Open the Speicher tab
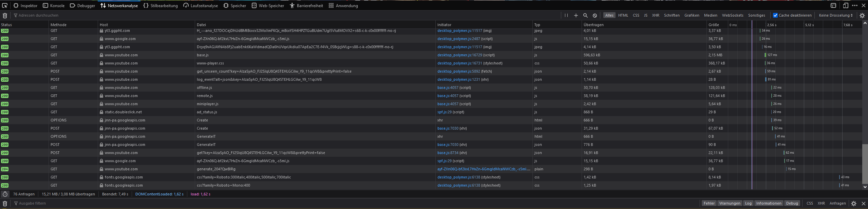Image resolution: width=868 pixels, height=209 pixels. pyautogui.click(x=234, y=5)
